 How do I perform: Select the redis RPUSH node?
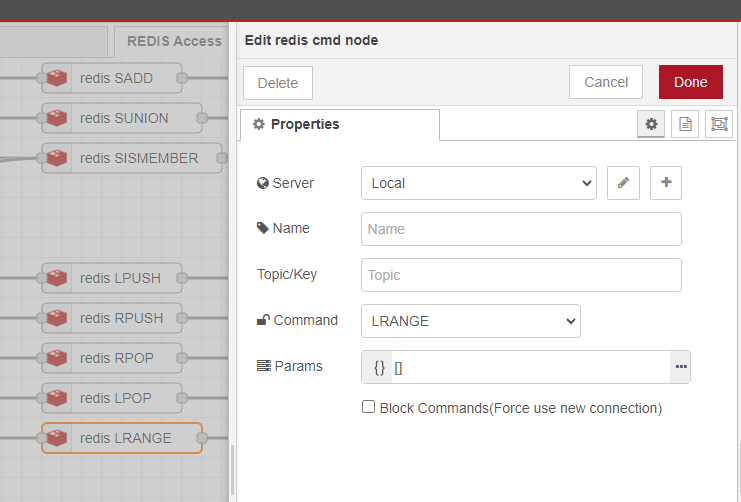coord(112,318)
